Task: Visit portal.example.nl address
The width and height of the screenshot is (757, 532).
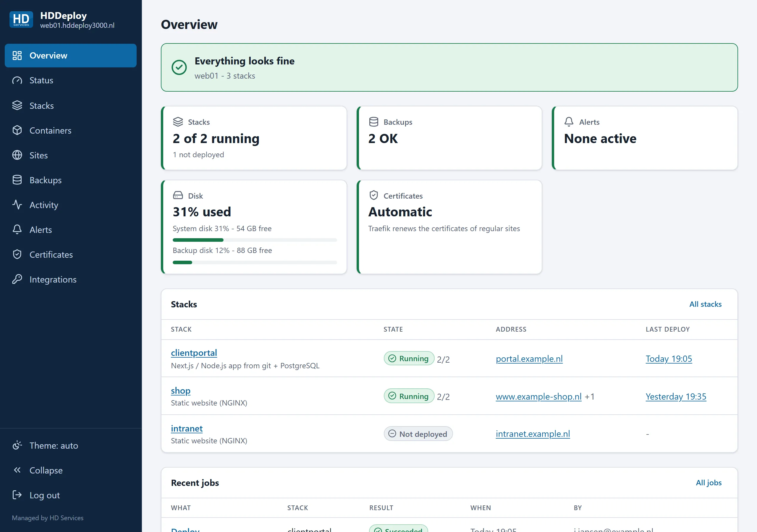Action: (x=529, y=359)
